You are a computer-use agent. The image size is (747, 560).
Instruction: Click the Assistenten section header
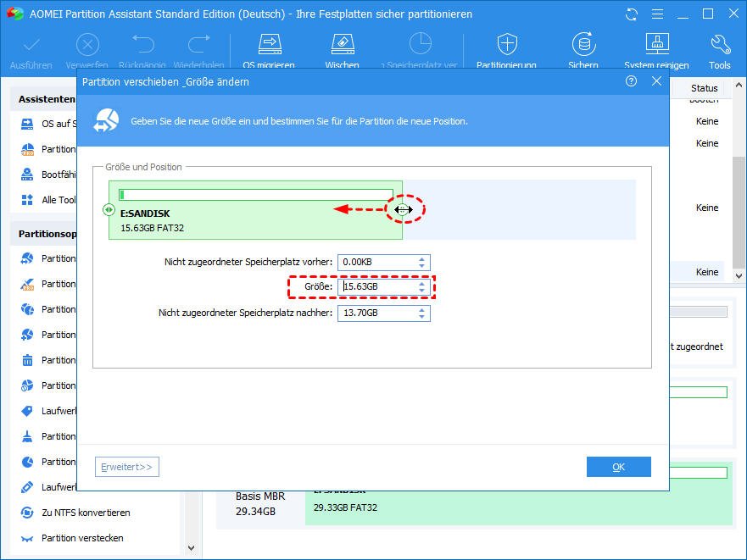pyautogui.click(x=47, y=99)
